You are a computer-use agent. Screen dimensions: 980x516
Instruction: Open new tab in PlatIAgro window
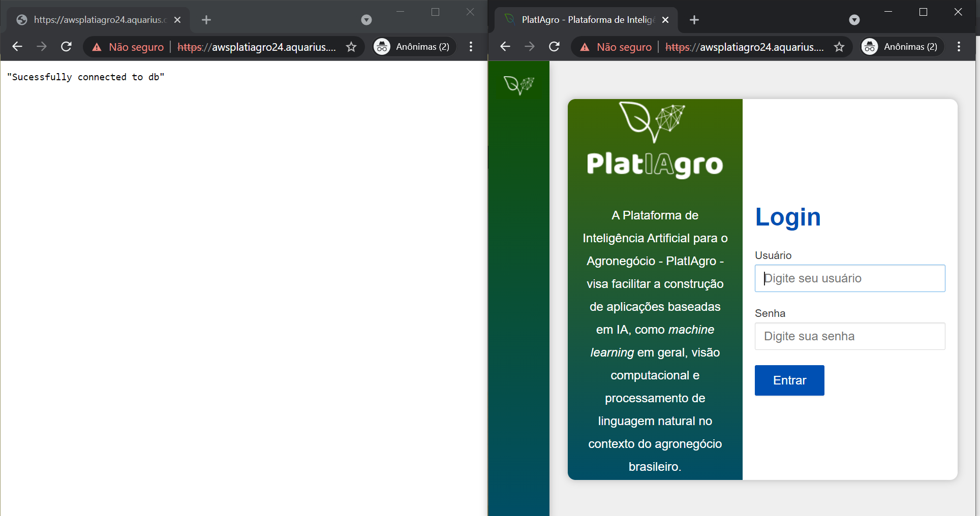[x=694, y=20]
